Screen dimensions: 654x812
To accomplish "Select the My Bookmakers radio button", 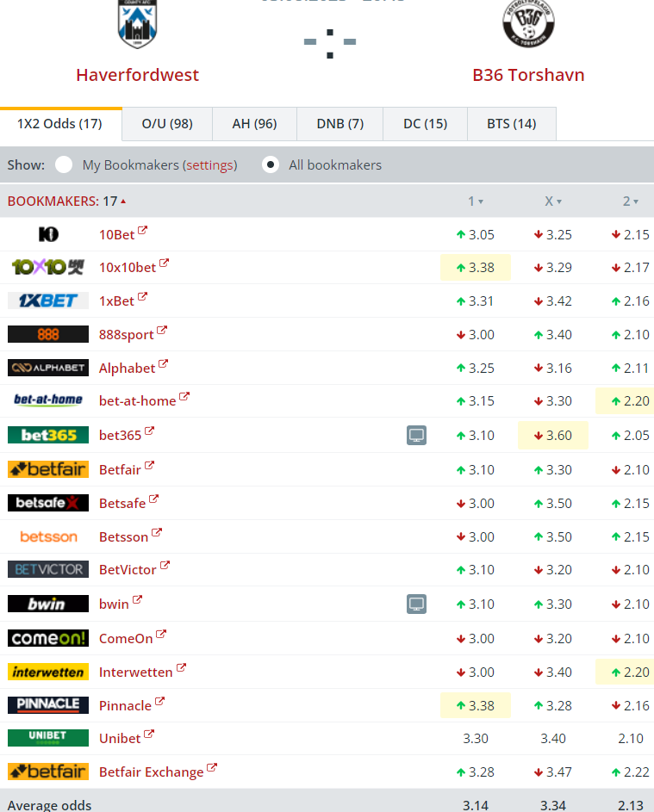I will coord(64,164).
